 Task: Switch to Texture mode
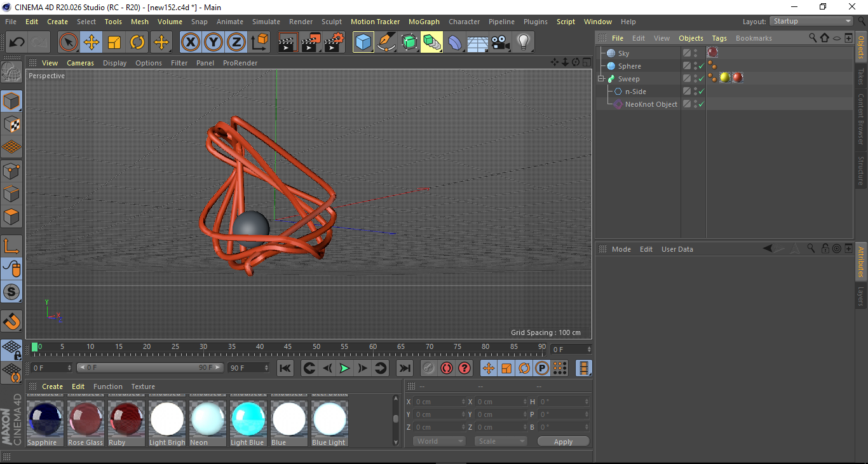click(x=11, y=124)
